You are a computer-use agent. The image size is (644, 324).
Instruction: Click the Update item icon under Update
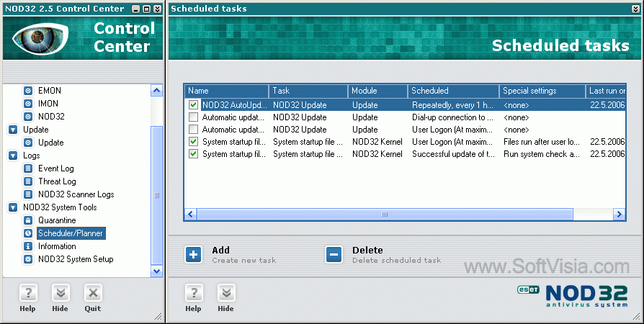[x=28, y=143]
